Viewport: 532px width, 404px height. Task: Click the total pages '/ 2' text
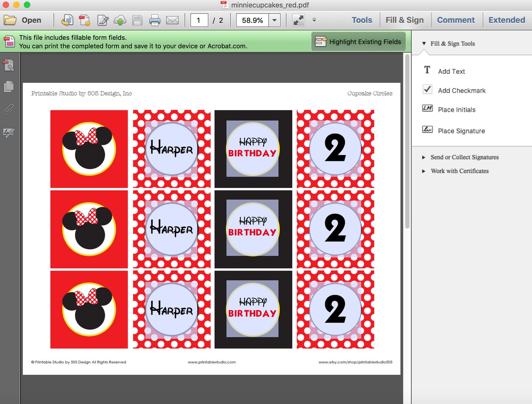[218, 20]
